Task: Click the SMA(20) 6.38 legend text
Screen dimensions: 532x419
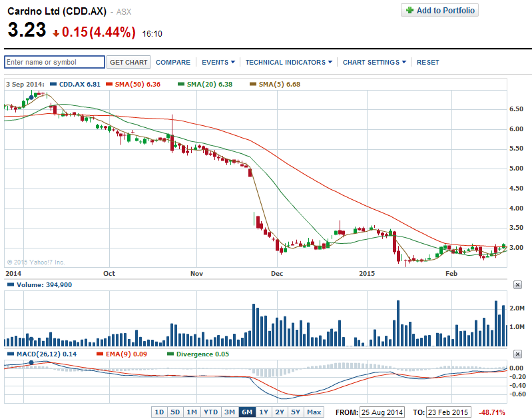Action: (x=210, y=84)
